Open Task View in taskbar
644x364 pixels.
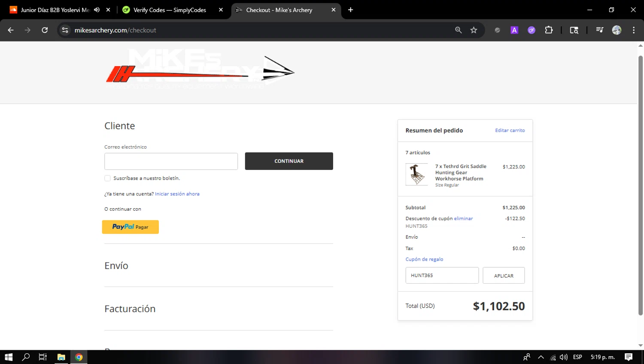(x=43, y=357)
